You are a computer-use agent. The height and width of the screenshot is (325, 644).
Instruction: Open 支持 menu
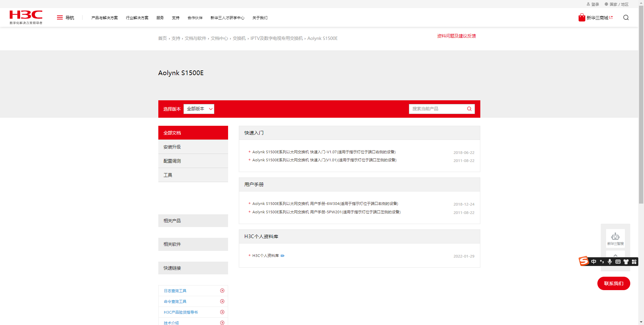pyautogui.click(x=176, y=18)
